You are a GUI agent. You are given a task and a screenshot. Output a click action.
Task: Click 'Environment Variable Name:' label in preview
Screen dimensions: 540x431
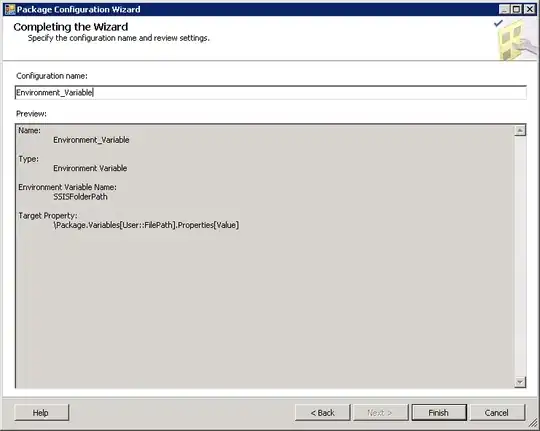coord(67,187)
